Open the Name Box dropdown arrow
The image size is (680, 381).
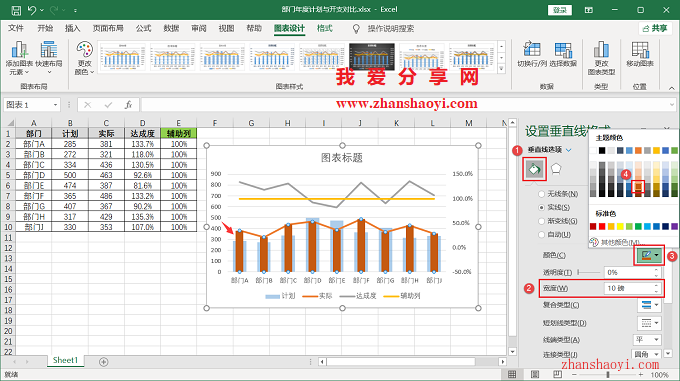[x=56, y=105]
